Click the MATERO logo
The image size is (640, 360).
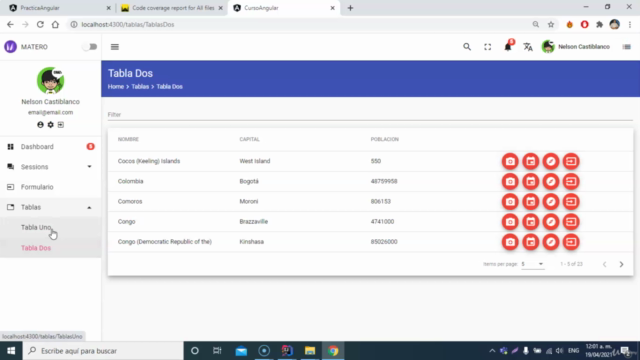pyautogui.click(x=11, y=47)
